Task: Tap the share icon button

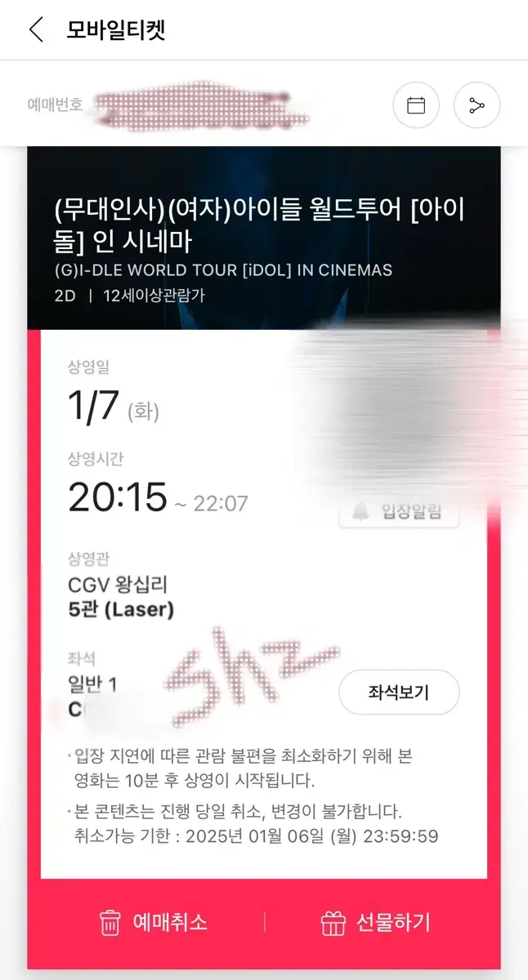Action: [x=477, y=105]
